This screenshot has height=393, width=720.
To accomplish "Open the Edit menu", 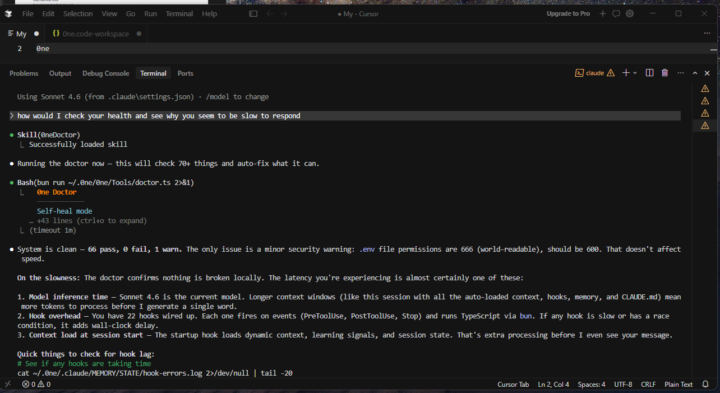I will click(x=48, y=14).
